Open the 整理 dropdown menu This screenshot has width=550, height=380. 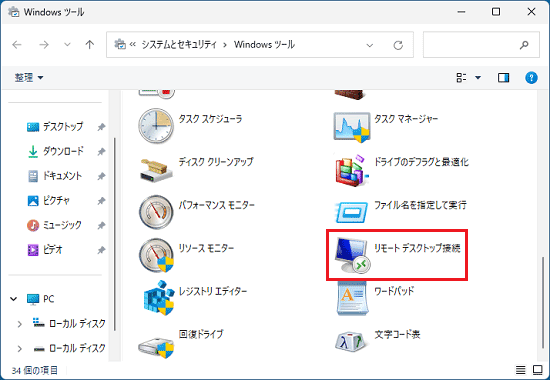29,78
